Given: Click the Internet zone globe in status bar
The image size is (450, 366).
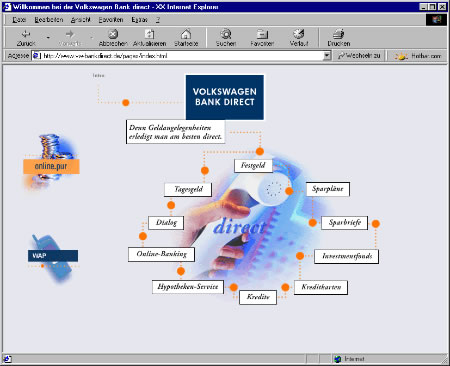Looking at the screenshot, I should pyautogui.click(x=338, y=359).
